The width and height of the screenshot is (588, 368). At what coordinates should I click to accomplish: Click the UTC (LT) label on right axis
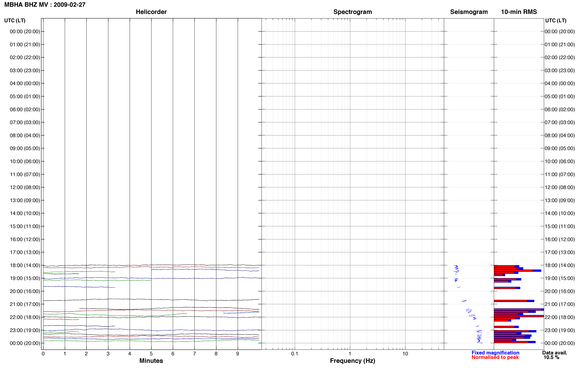coord(556,20)
